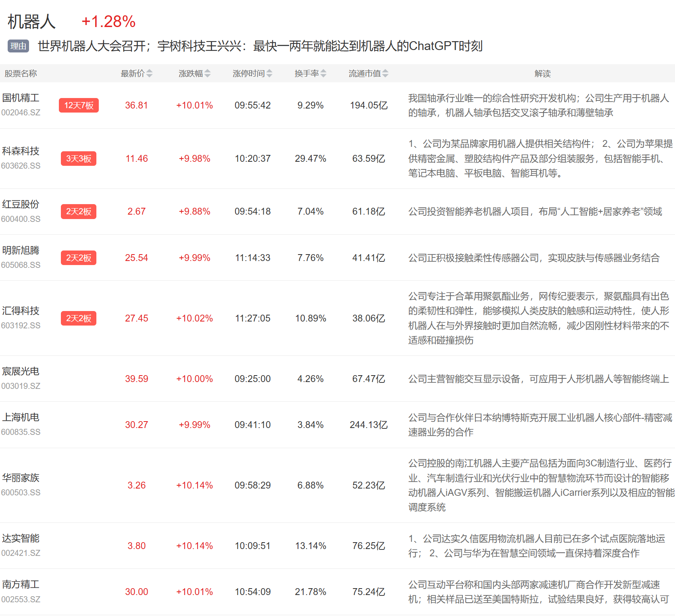Click the 解读 column header
675x616 pixels.
point(542,73)
